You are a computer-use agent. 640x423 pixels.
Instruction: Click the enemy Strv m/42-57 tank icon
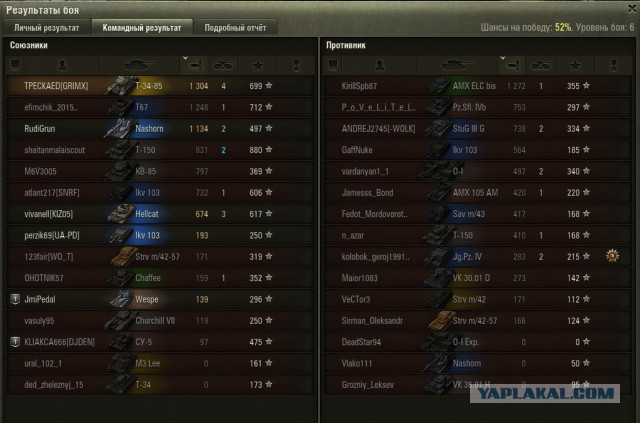click(x=441, y=321)
